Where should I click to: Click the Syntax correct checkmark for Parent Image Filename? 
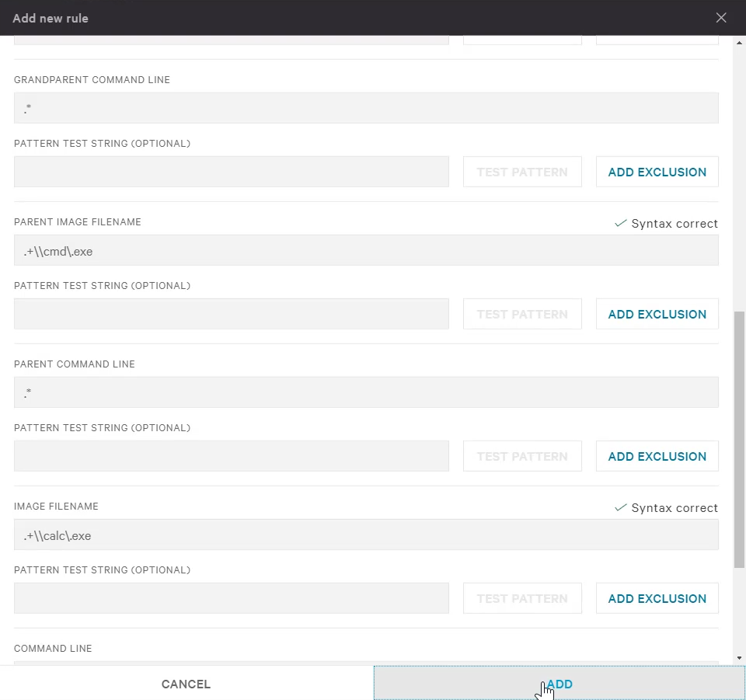click(x=620, y=223)
